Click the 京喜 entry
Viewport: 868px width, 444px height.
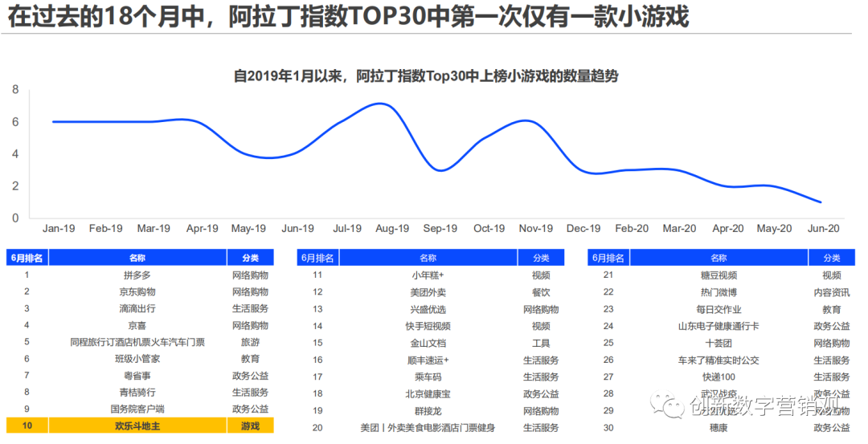(137, 325)
